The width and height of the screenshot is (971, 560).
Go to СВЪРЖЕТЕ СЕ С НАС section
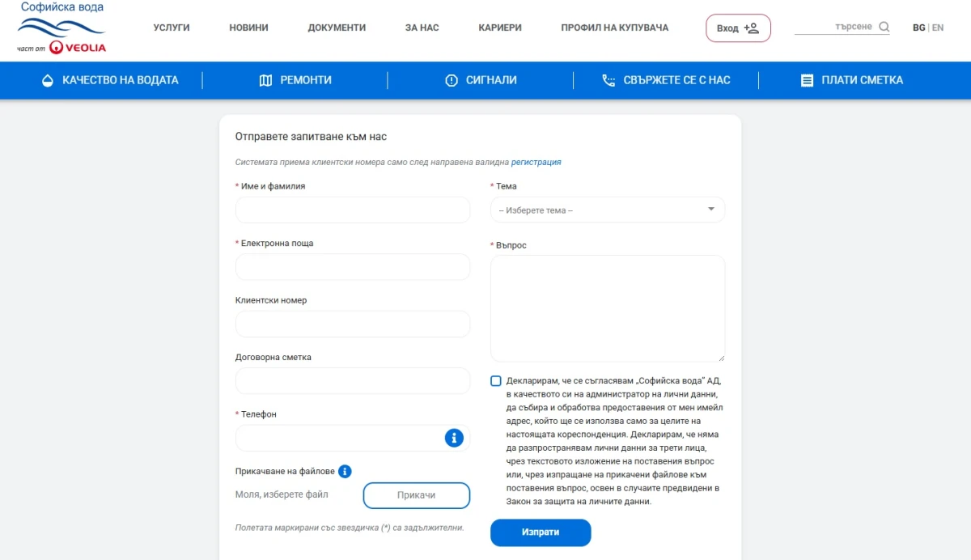666,80
